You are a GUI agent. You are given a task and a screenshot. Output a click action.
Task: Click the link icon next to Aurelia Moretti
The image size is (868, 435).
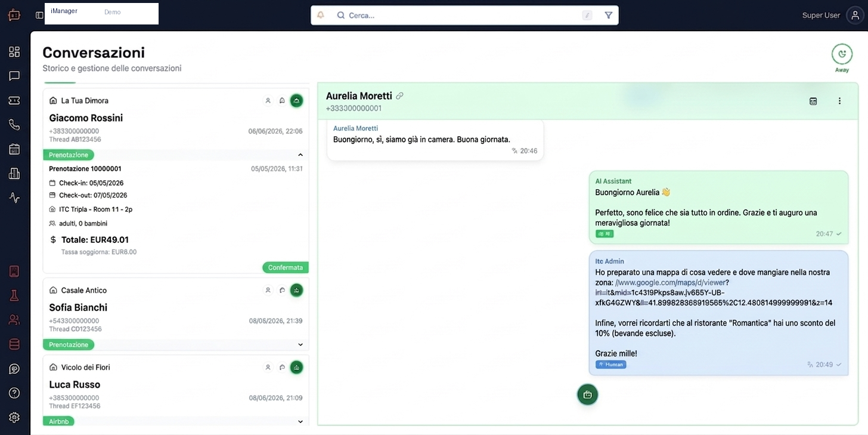[400, 96]
